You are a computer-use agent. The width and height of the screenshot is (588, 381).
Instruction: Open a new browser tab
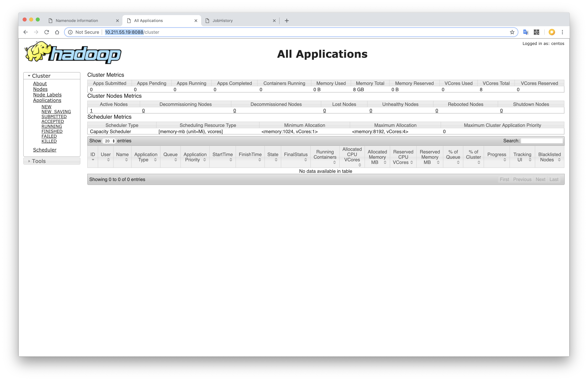tap(287, 21)
